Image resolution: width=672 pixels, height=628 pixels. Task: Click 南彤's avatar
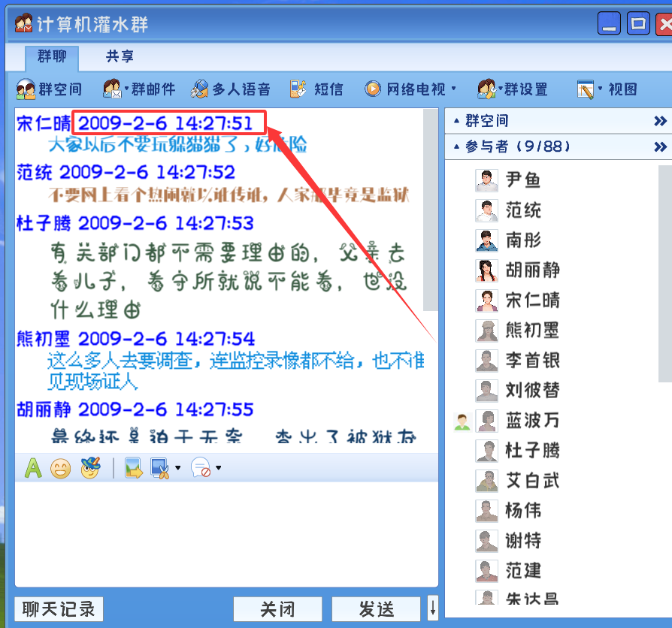point(487,240)
